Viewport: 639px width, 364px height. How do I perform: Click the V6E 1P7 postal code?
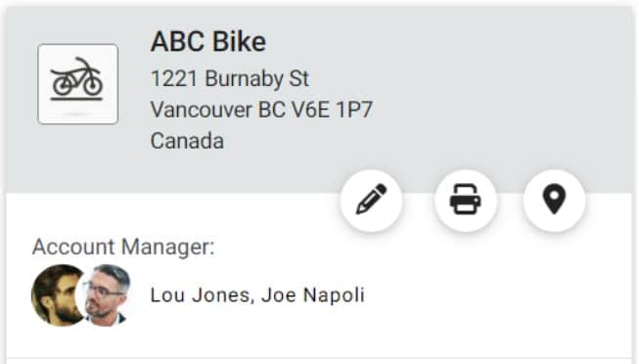click(332, 110)
